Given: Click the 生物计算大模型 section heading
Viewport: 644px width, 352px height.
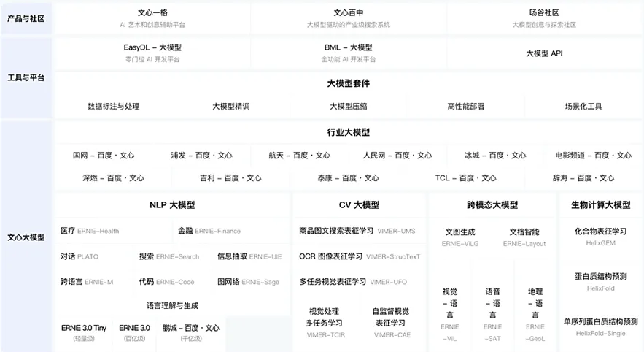Looking at the screenshot, I should point(600,204).
